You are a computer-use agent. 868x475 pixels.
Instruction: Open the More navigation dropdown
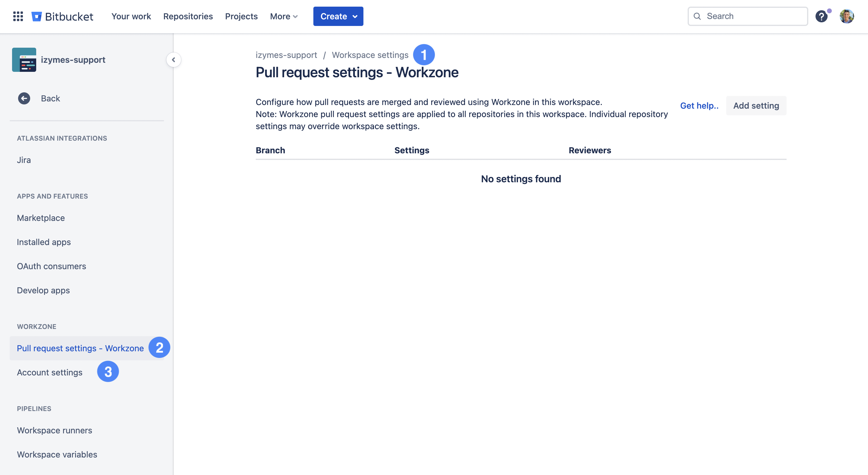284,16
